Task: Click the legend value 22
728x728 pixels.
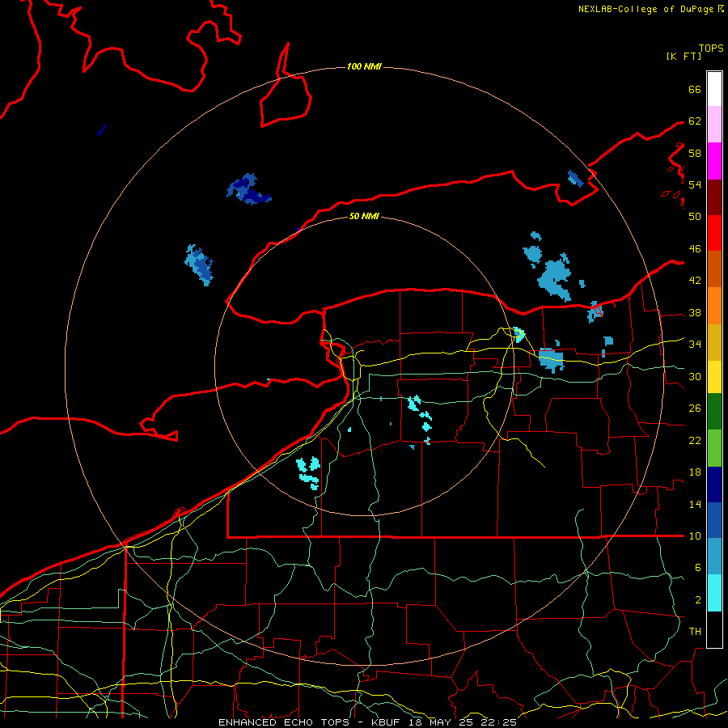Action: (x=695, y=441)
